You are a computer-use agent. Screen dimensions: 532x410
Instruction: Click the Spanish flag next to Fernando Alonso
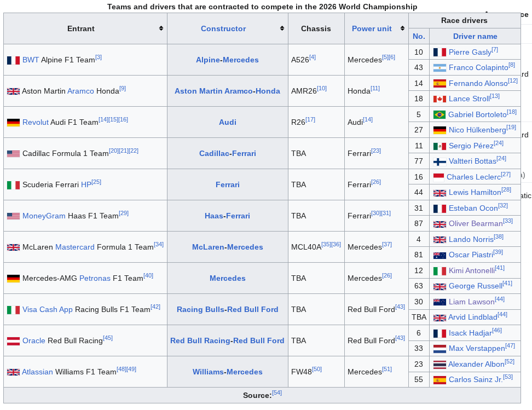click(x=440, y=84)
